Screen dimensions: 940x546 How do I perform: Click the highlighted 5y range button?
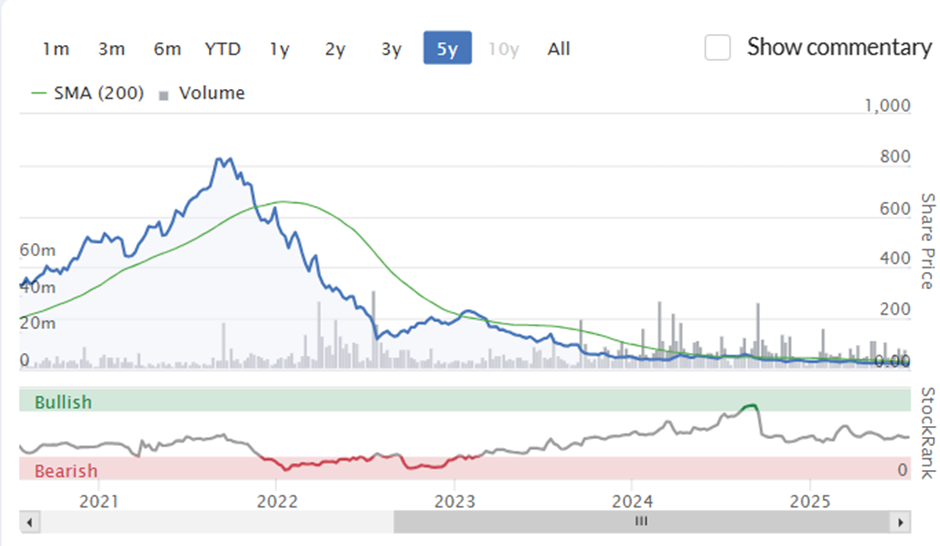[x=447, y=48]
